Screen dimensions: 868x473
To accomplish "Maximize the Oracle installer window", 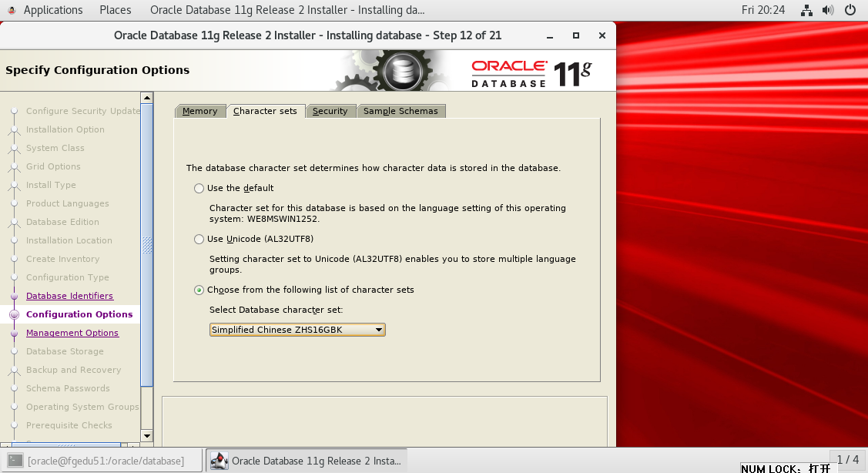I will 576,35.
